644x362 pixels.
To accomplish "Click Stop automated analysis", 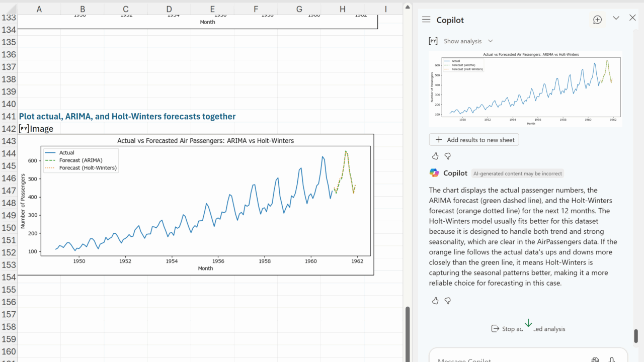I will point(528,329).
